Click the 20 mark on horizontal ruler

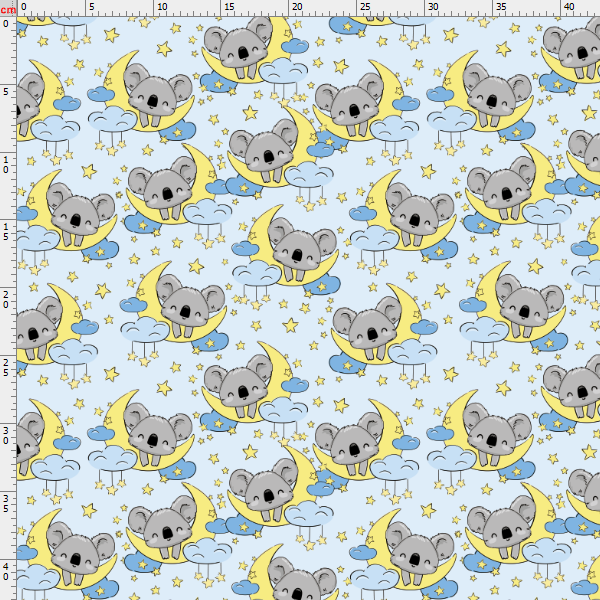297,7
